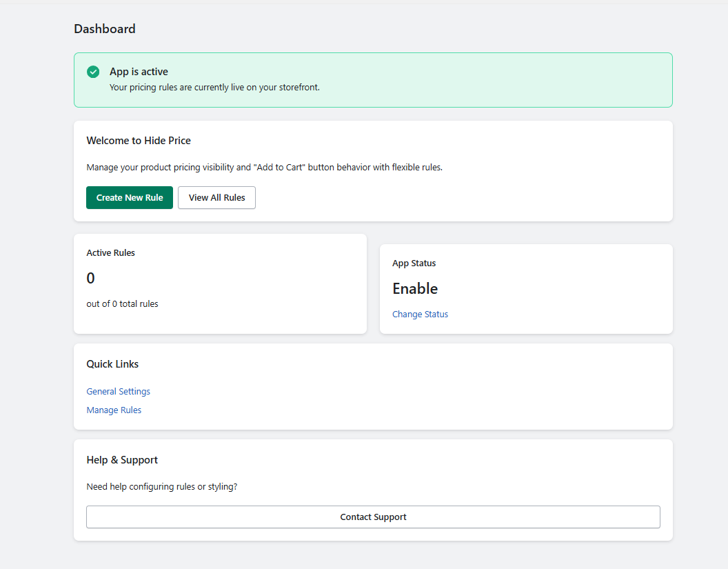Click the Active Rules card title
The image size is (728, 569).
[x=110, y=253]
